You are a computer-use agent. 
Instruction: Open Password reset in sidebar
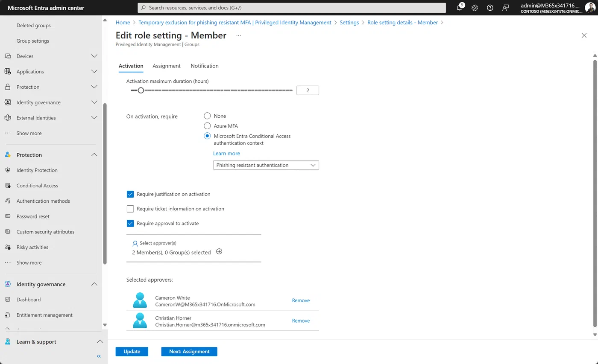click(x=33, y=216)
